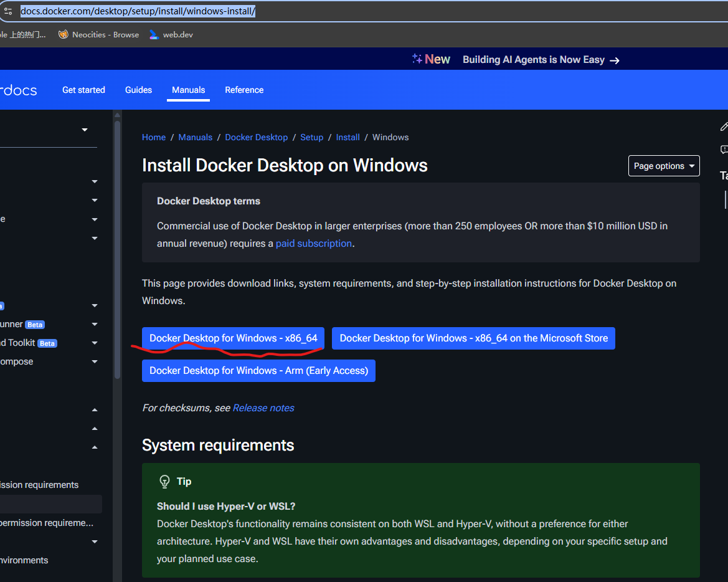728x582 pixels.
Task: Click Manuals in the breadcrumb
Action: point(196,137)
